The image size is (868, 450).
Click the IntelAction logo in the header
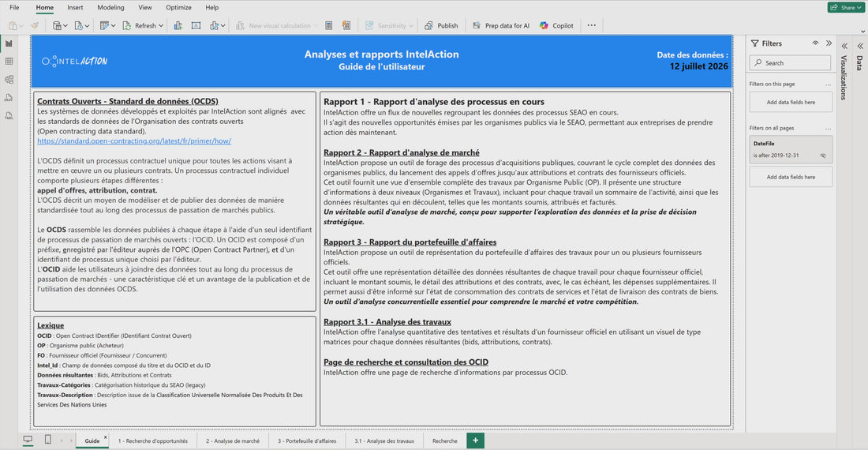click(x=75, y=61)
